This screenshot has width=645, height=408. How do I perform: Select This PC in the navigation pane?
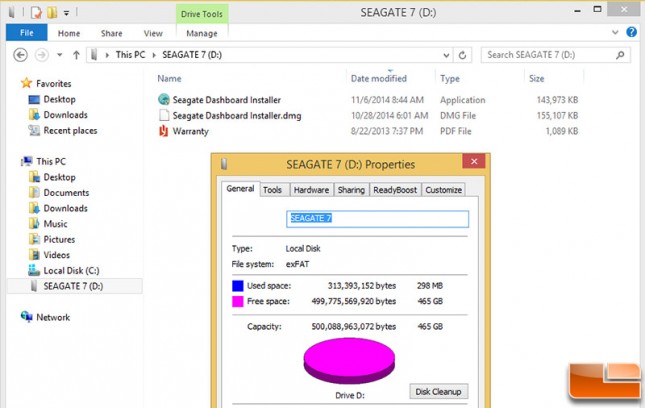coord(51,161)
